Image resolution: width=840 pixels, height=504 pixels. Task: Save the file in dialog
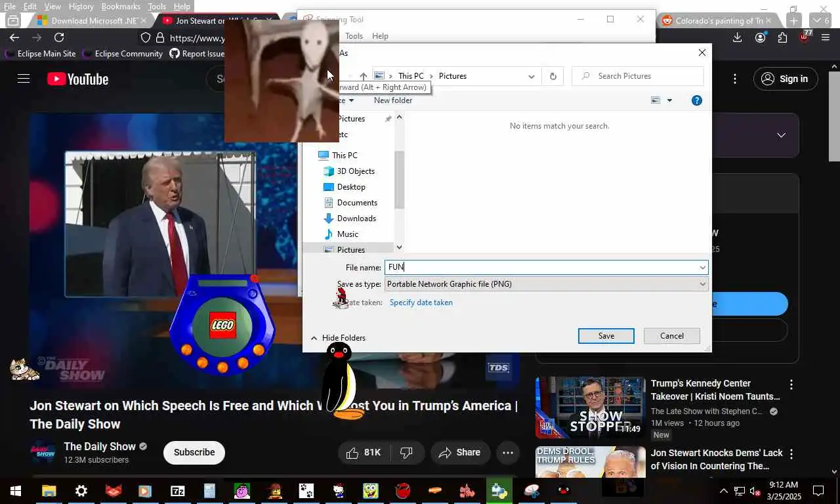click(x=606, y=336)
